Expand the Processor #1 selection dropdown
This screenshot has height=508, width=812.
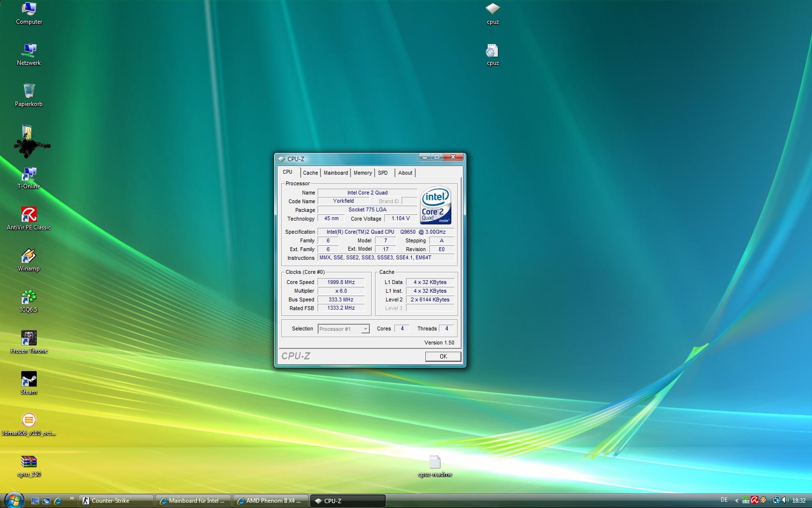point(365,329)
